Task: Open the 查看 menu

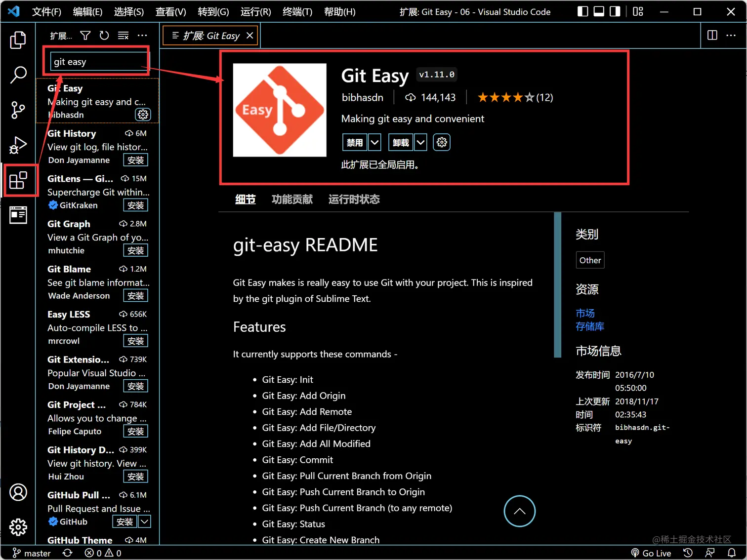Action: [x=170, y=11]
